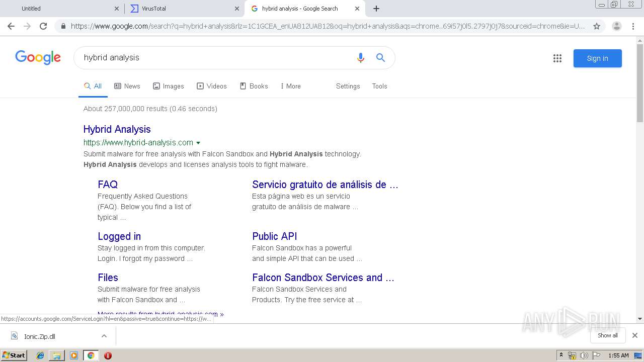Open the media player taskbar icon
The height and width of the screenshot is (362, 644).
point(74,355)
